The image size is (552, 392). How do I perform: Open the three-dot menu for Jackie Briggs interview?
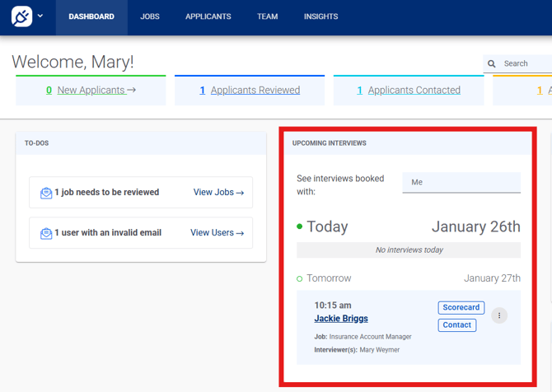498,315
